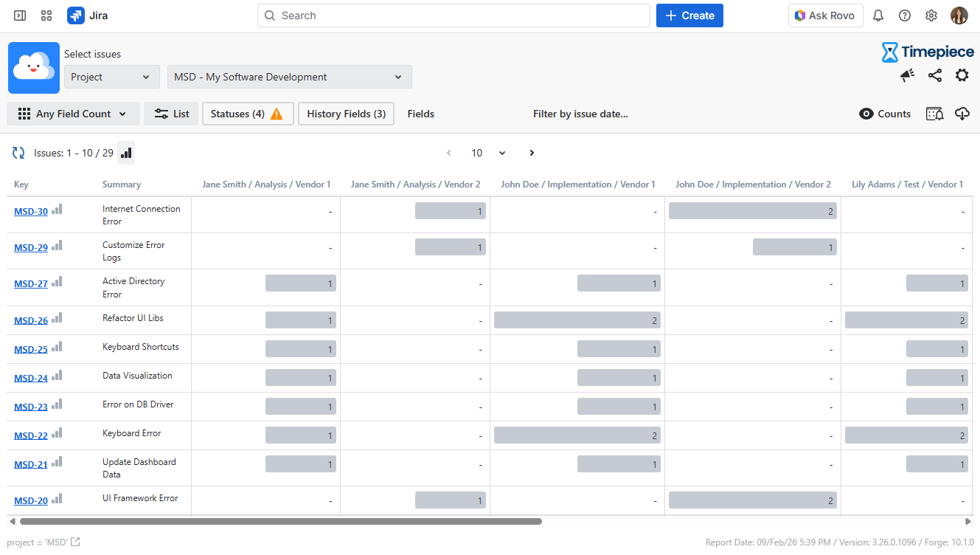Open the Jira app switcher grid icon
This screenshot has height=555, width=980.
[x=46, y=15]
